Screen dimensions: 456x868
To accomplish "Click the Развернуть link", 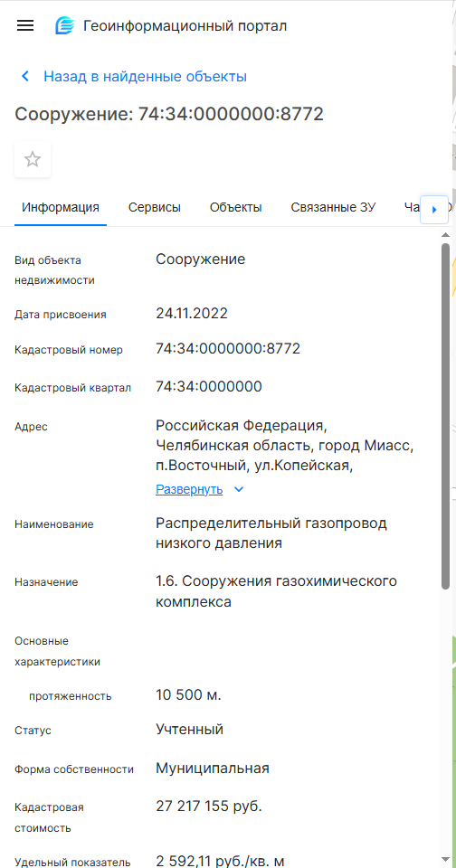I will (189, 489).
